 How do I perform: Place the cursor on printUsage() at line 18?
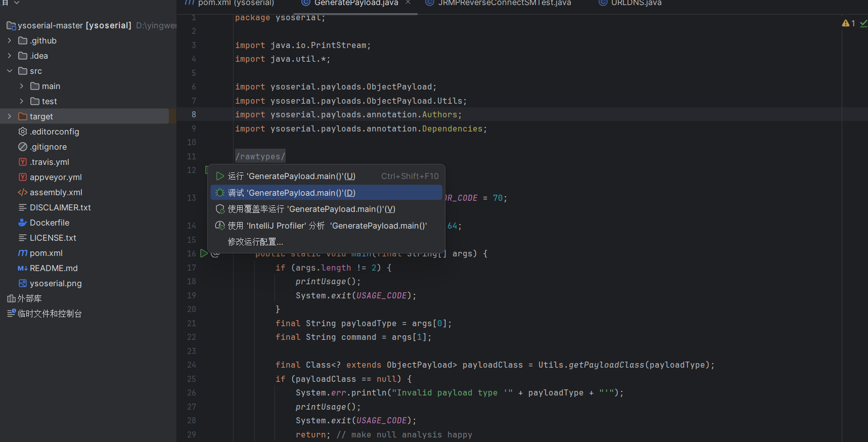328,281
